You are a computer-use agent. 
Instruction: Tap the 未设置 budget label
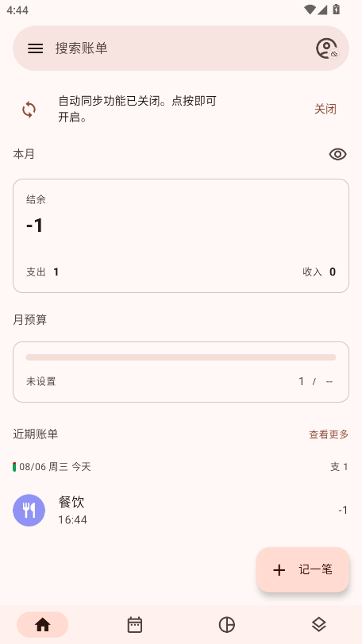click(x=41, y=381)
